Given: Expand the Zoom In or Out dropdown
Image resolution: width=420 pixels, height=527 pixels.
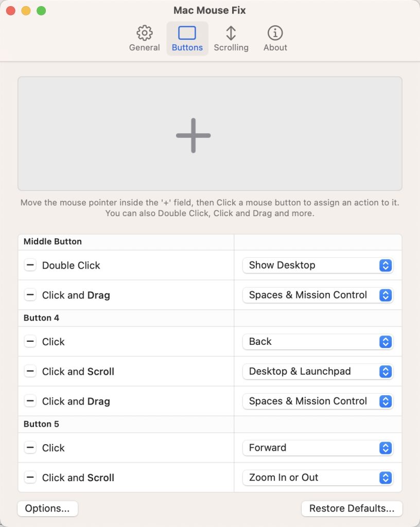Looking at the screenshot, I should (x=318, y=478).
